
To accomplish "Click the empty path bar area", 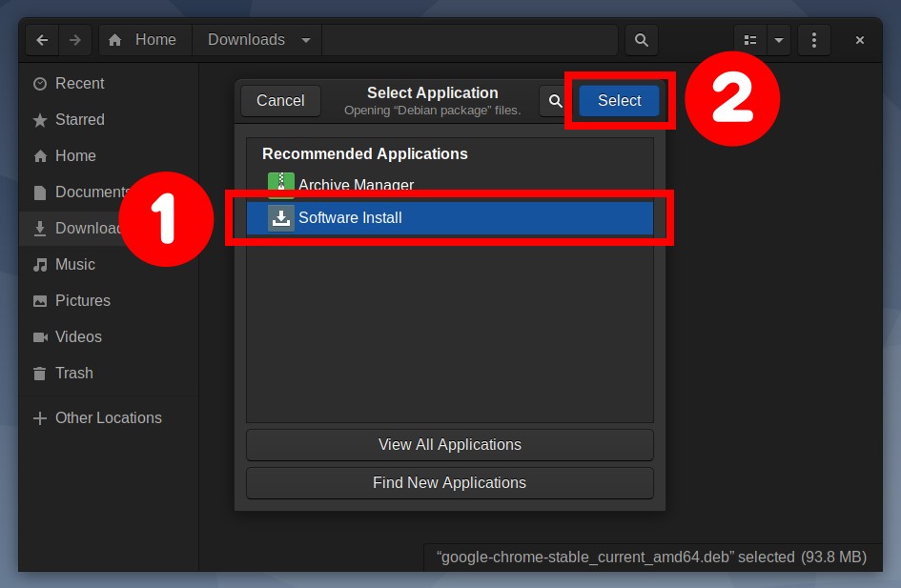I will 470,40.
